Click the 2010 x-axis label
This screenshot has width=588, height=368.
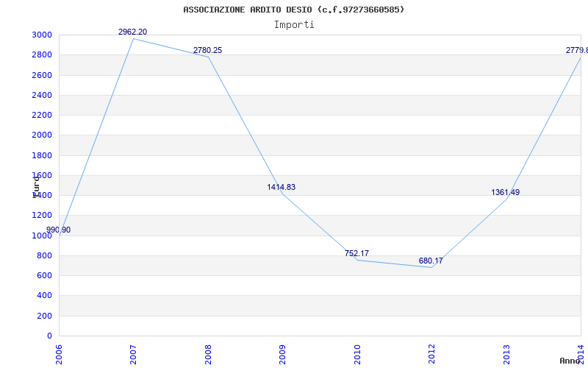click(357, 355)
